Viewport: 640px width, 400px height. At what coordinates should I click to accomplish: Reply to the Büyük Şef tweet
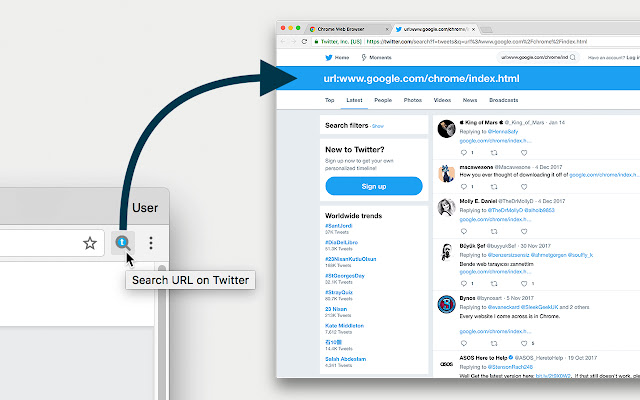click(x=464, y=283)
